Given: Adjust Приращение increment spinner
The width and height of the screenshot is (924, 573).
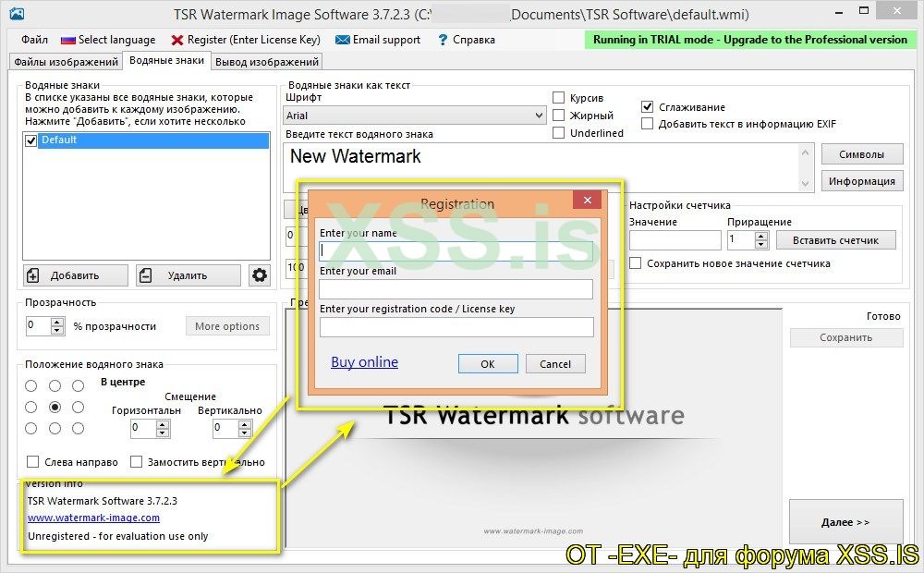Looking at the screenshot, I should (x=761, y=240).
